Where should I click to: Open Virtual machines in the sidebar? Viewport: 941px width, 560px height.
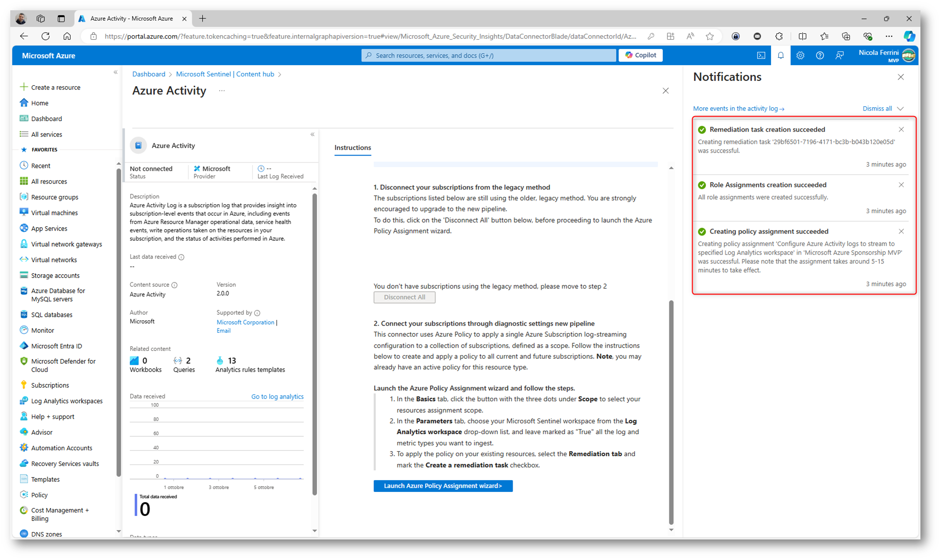click(x=54, y=213)
